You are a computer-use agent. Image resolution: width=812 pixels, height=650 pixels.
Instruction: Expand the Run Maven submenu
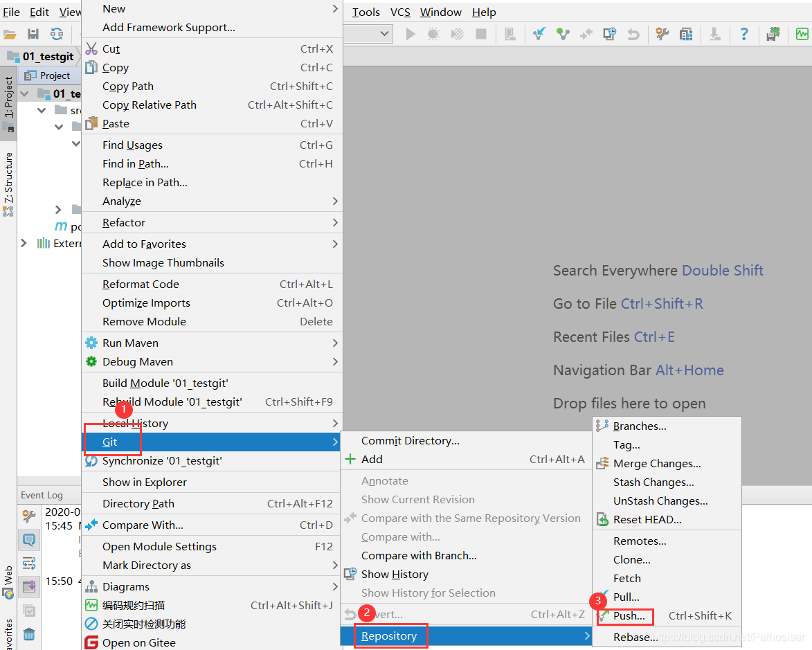[x=212, y=343]
